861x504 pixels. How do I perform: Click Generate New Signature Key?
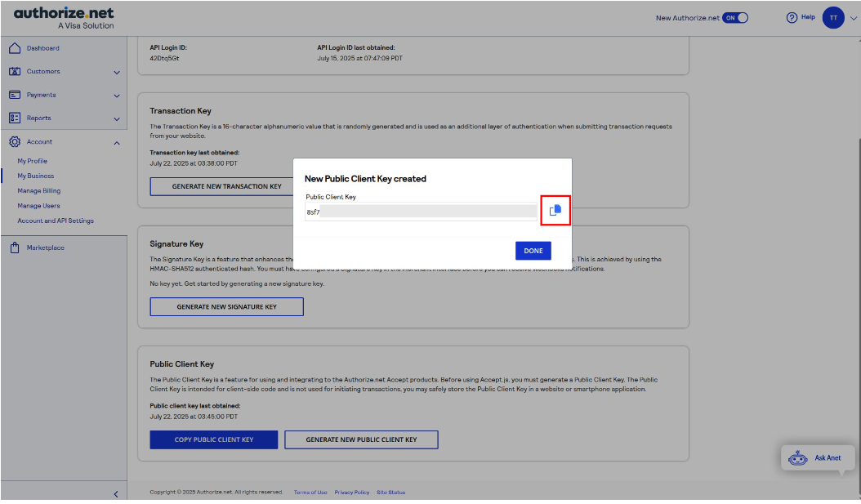coord(227,307)
